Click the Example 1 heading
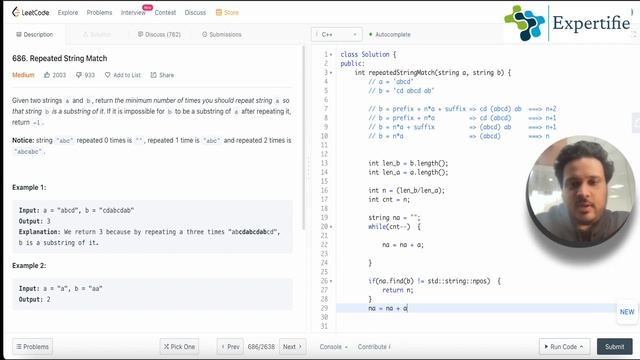 click(x=29, y=187)
